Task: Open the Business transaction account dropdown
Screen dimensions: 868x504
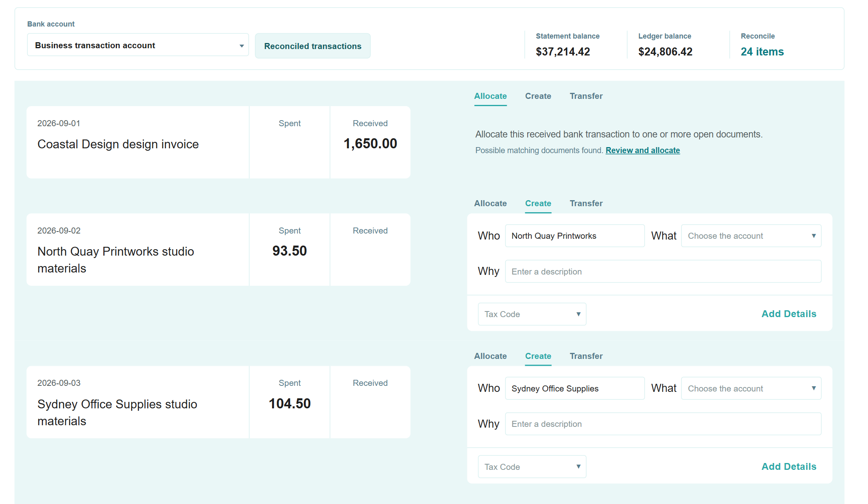Action: tap(138, 45)
